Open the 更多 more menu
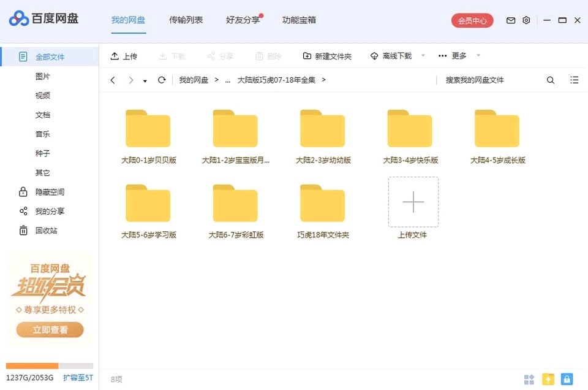 click(x=452, y=56)
